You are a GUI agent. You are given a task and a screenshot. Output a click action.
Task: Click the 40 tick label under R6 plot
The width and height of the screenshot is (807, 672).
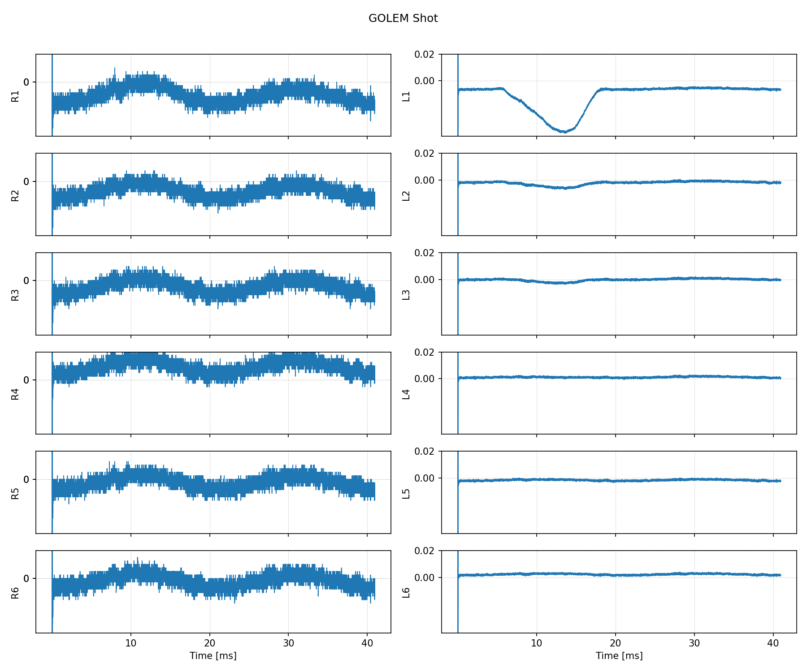coord(367,643)
